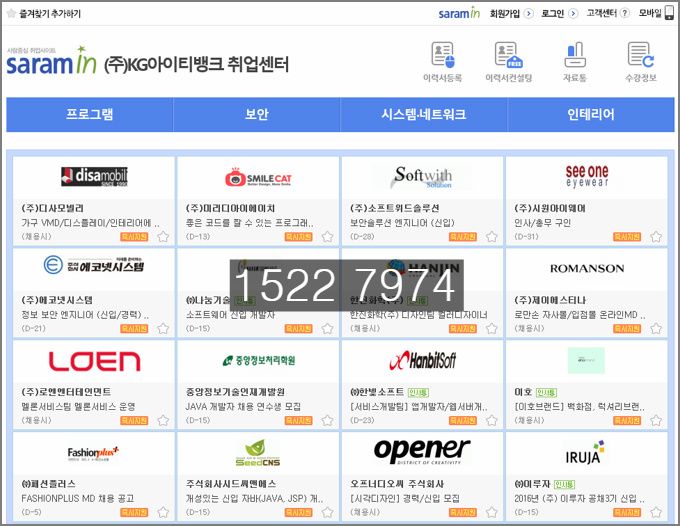Open the IRUJA logo

pyautogui.click(x=585, y=453)
